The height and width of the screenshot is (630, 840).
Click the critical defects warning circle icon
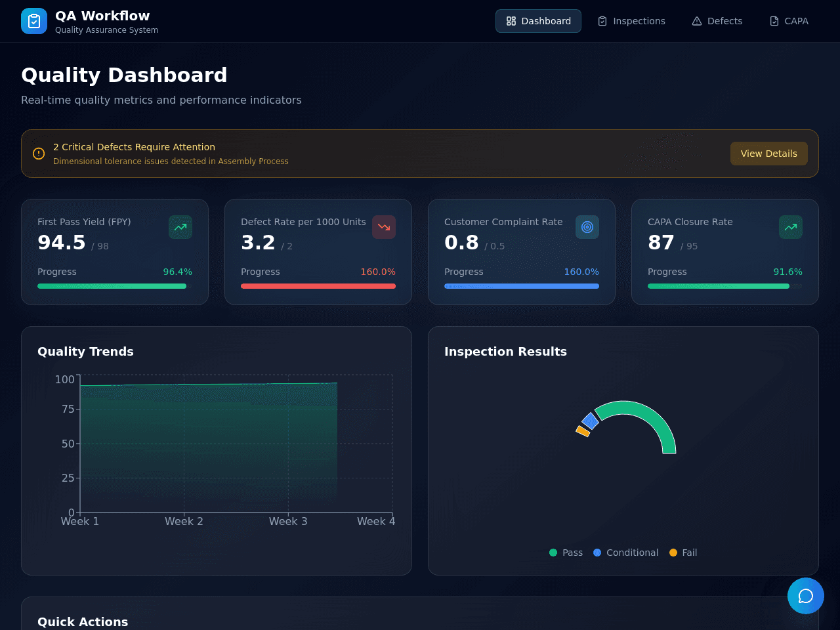39,154
